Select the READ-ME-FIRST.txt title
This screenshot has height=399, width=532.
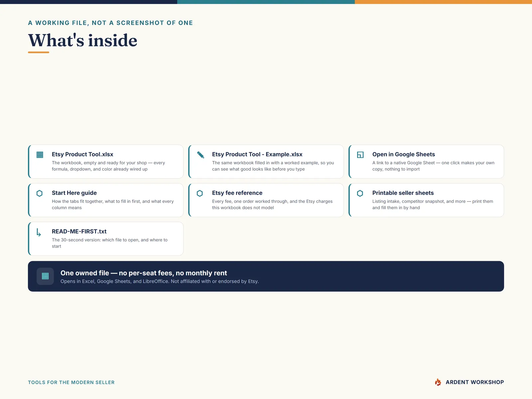[79, 231]
